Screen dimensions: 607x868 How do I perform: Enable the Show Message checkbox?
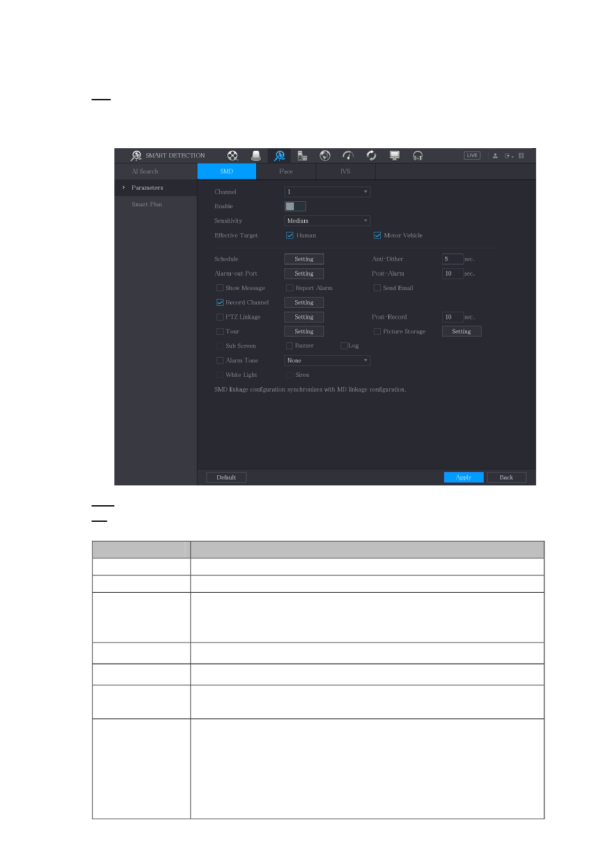click(220, 288)
